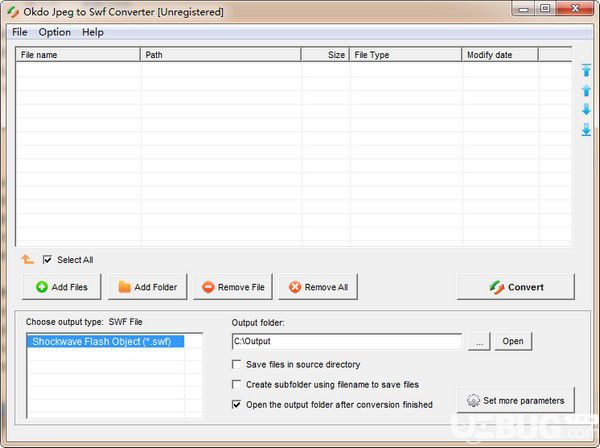This screenshot has height=448, width=600.
Task: Open the Help menu
Action: [x=93, y=32]
